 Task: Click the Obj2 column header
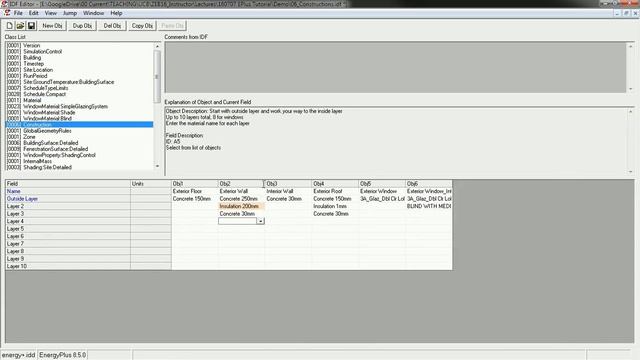pos(241,184)
